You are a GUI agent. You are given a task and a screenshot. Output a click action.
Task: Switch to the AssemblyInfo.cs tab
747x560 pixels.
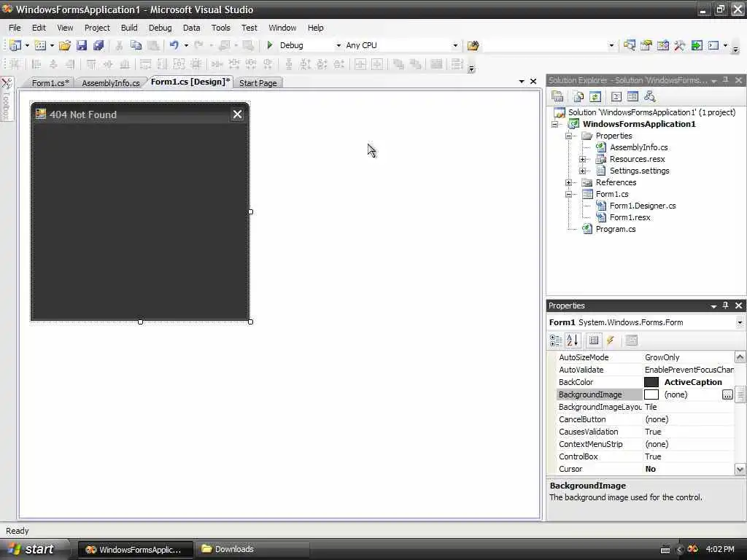click(111, 83)
